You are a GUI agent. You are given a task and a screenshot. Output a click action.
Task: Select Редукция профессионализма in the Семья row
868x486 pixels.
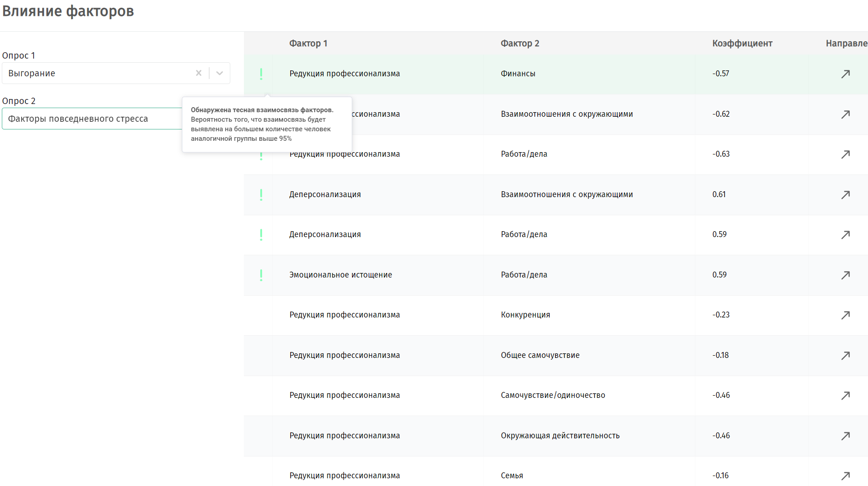click(x=345, y=476)
